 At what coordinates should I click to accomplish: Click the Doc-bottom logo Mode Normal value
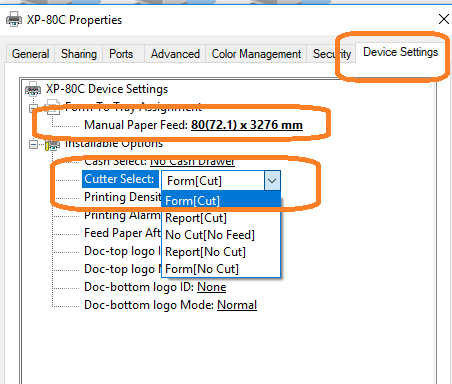click(x=237, y=305)
